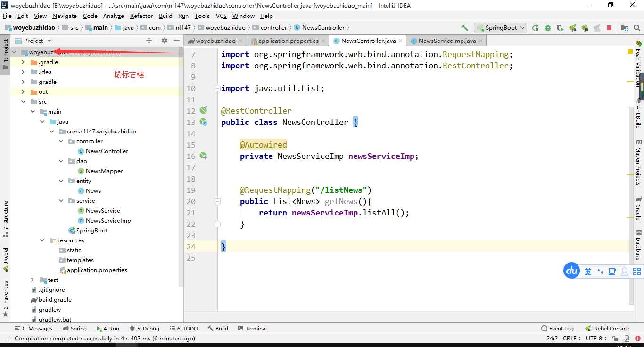Switch to woyebuzhidao gradle tab

tap(215, 41)
